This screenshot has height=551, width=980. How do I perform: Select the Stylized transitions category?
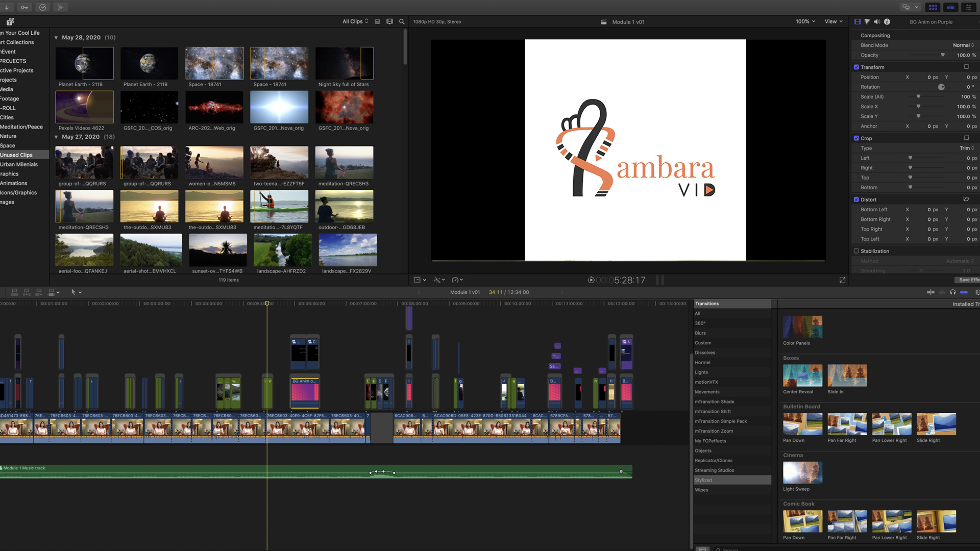(x=732, y=480)
